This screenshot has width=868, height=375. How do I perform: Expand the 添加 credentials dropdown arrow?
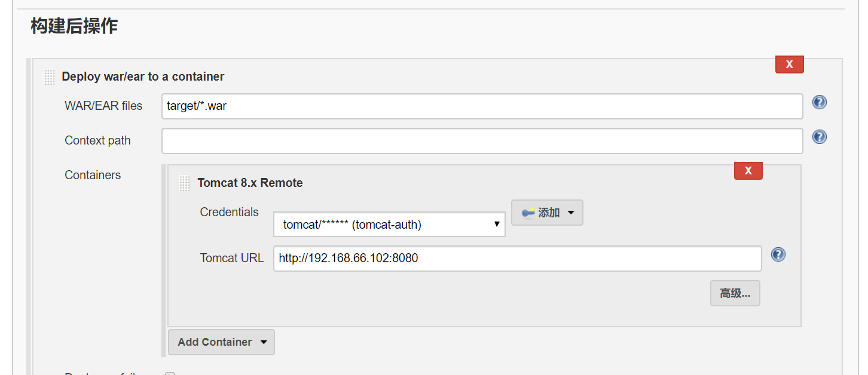570,213
